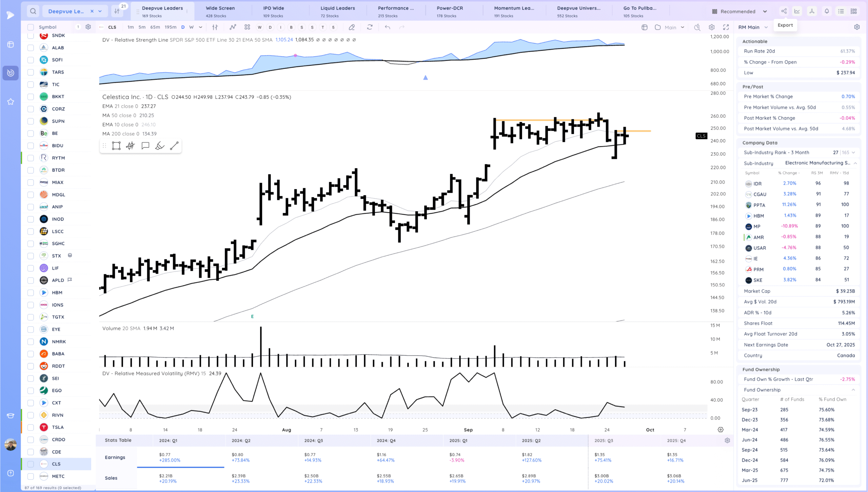Click the network nodes icon in header

(812, 11)
